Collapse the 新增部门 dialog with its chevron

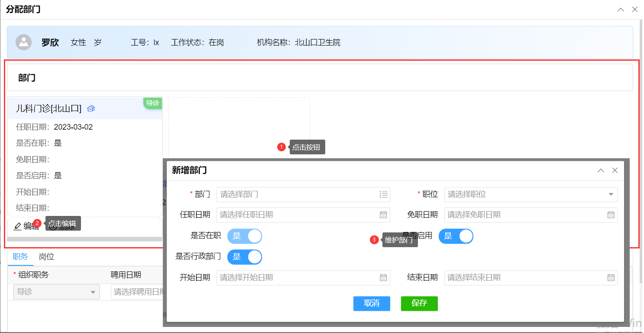[601, 170]
